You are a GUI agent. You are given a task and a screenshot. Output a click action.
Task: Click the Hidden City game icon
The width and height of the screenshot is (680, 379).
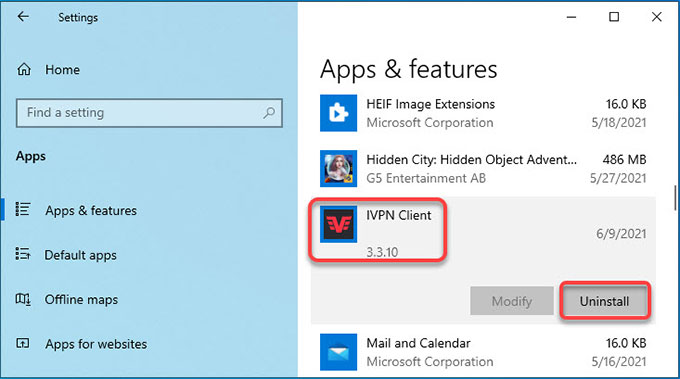pyautogui.click(x=338, y=168)
